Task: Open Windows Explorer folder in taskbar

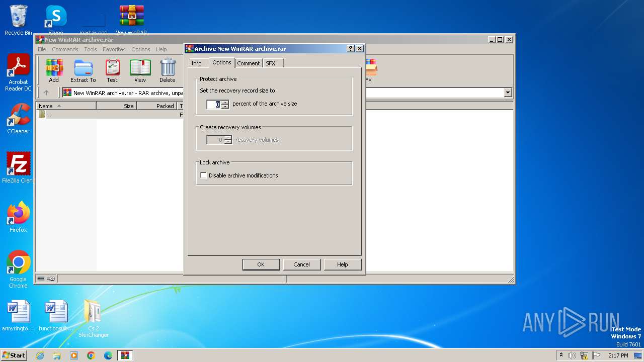Action: 57,355
